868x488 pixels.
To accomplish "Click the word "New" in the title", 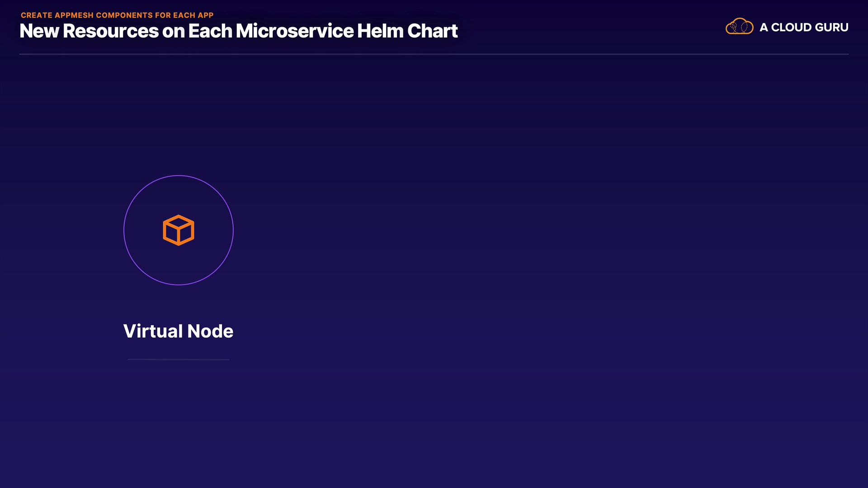I will coord(39,31).
